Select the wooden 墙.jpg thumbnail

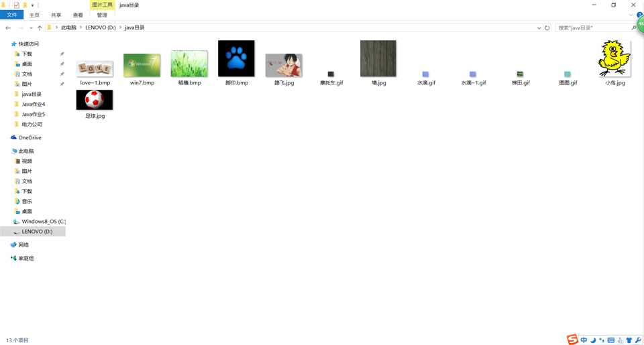[x=378, y=58]
